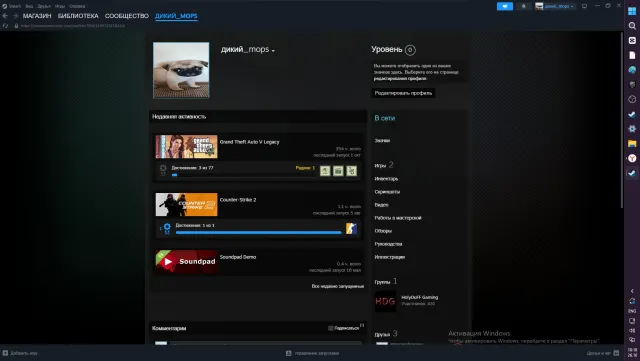Screen dimensions: 640x361
Task: Go back with the left arrow
Action: click(x=5, y=16)
